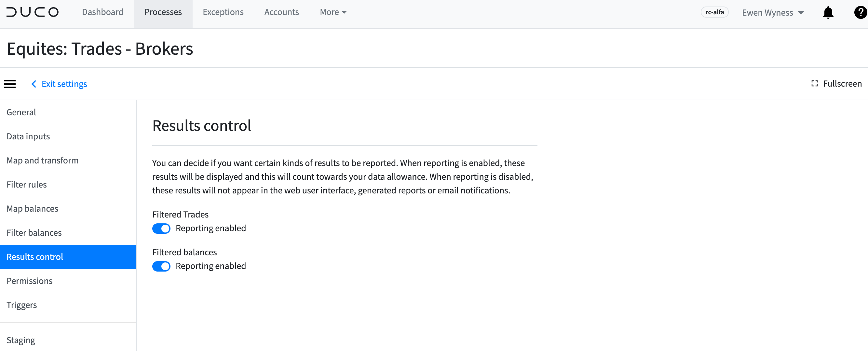Open the Ewen Wyness user dropdown

[x=773, y=12]
